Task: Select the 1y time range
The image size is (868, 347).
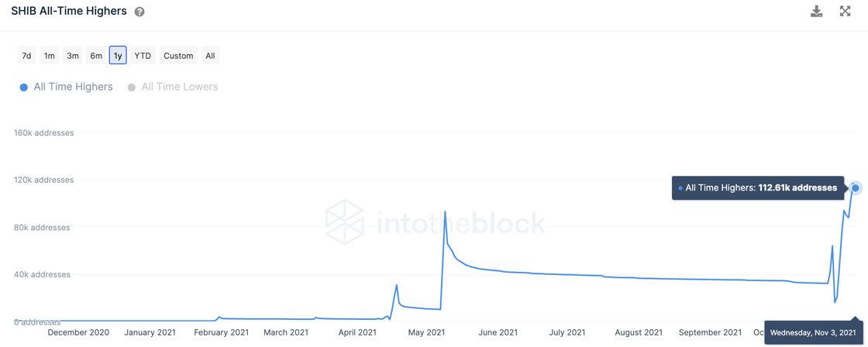Action: [118, 56]
